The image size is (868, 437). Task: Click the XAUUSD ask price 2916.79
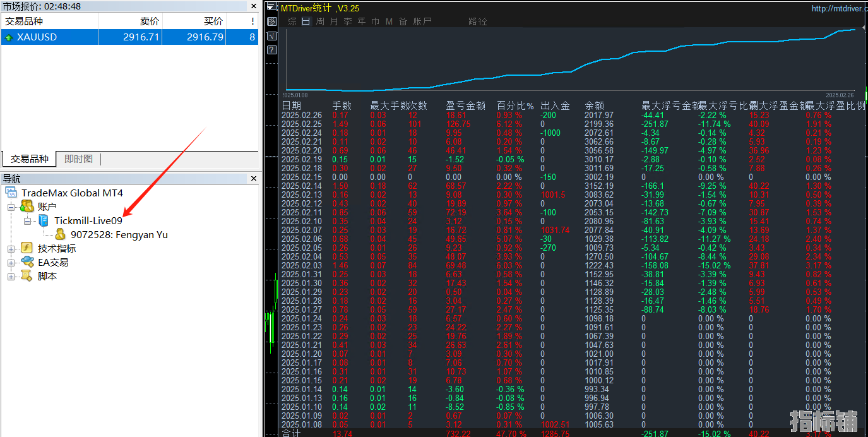tap(205, 37)
